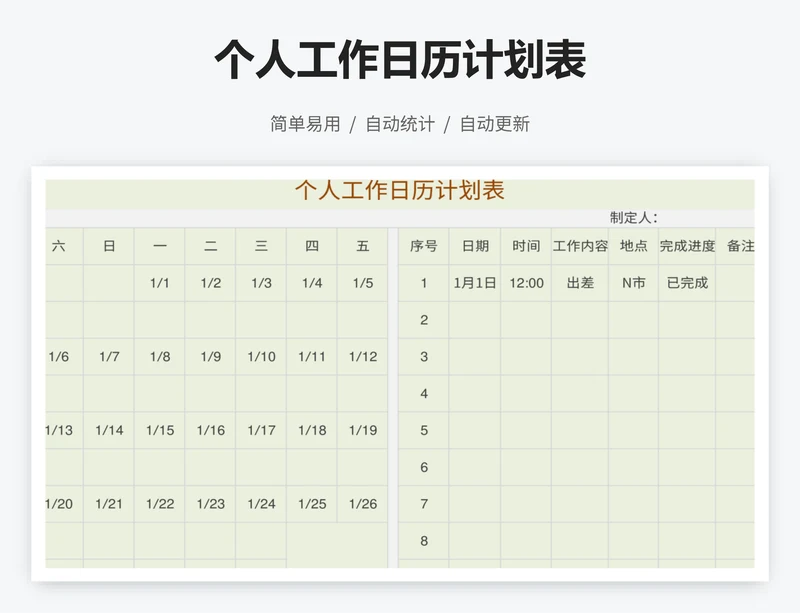Viewport: 800px width, 613px height.
Task: Select the 日期 column header
Action: click(475, 246)
